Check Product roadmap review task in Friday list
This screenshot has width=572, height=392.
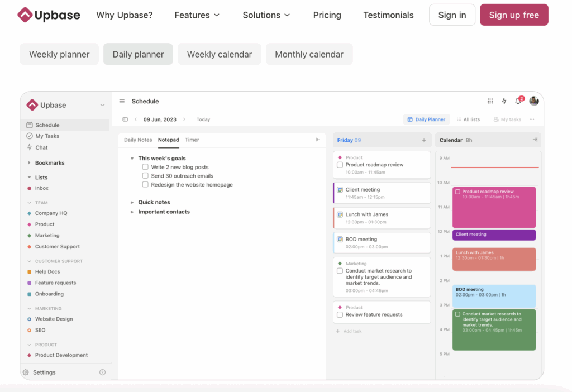pyautogui.click(x=340, y=165)
